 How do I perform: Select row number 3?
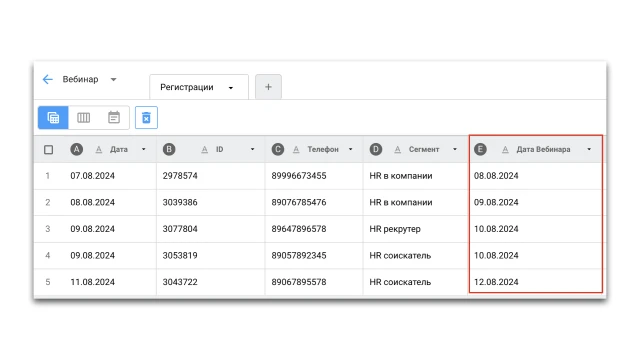[x=48, y=229]
